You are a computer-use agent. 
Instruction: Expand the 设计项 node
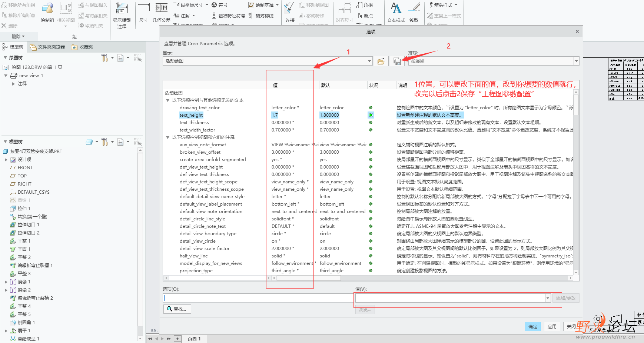click(x=6, y=160)
